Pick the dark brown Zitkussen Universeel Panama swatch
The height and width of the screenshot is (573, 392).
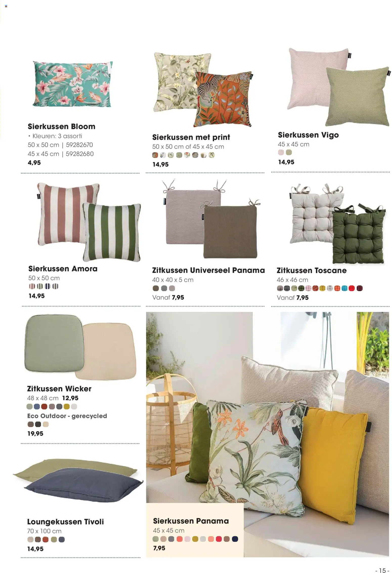pos(156,288)
